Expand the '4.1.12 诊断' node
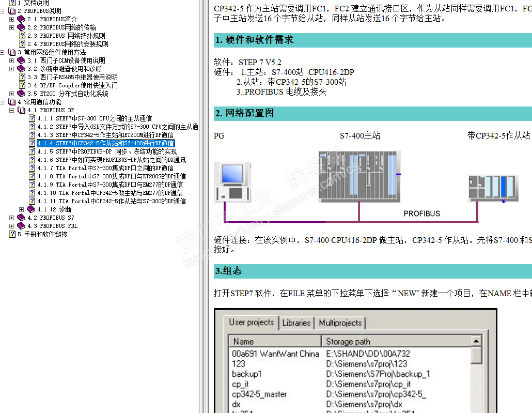The width and height of the screenshot is (532, 413). (x=21, y=209)
